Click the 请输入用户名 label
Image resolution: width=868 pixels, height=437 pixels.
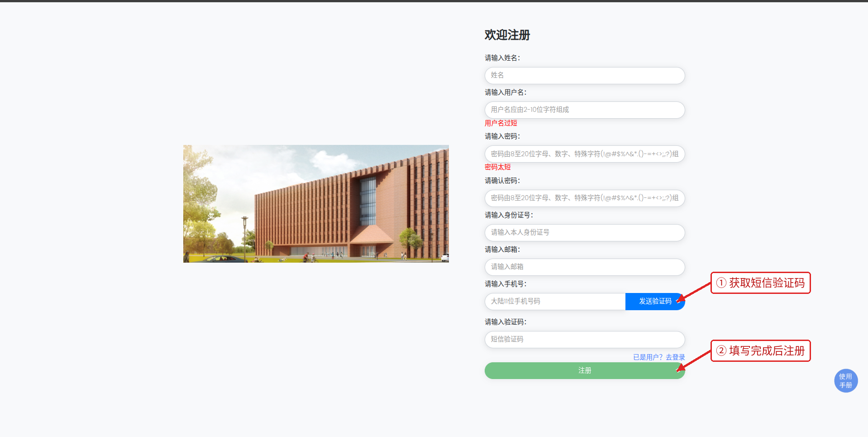tap(506, 92)
